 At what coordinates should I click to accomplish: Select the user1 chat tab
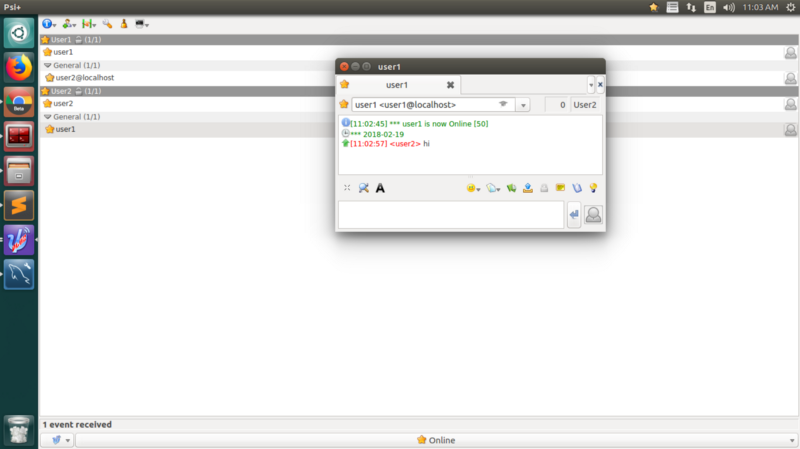click(397, 85)
